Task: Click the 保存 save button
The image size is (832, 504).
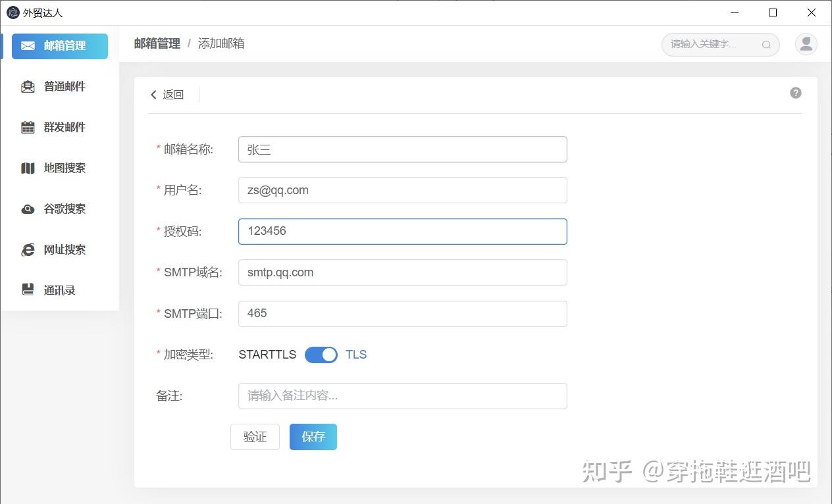Action: coord(313,436)
